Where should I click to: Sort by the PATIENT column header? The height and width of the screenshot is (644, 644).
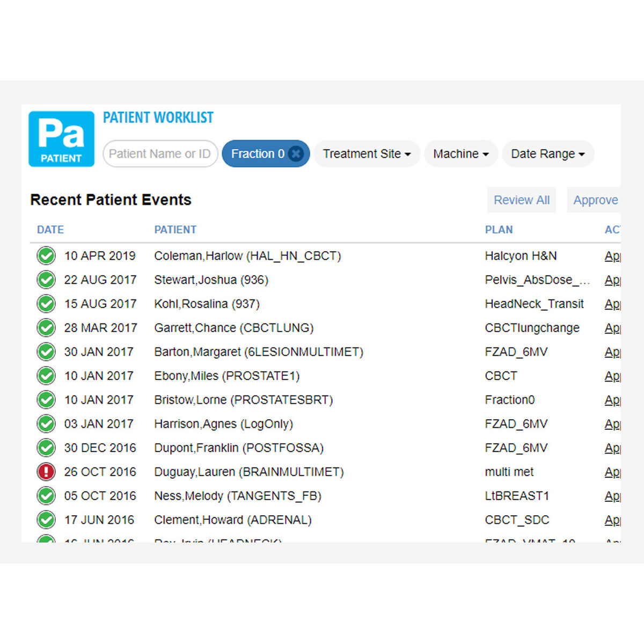point(175,230)
